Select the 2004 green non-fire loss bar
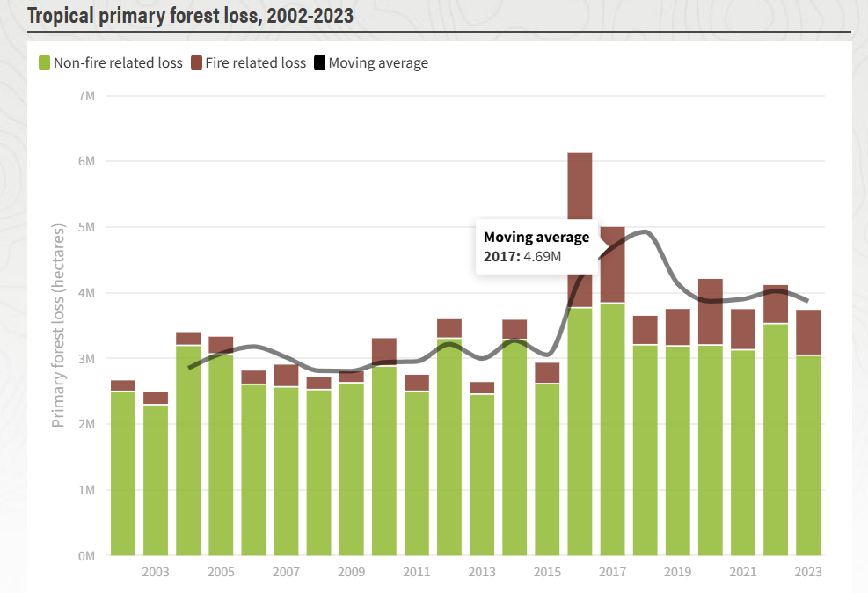 point(188,449)
